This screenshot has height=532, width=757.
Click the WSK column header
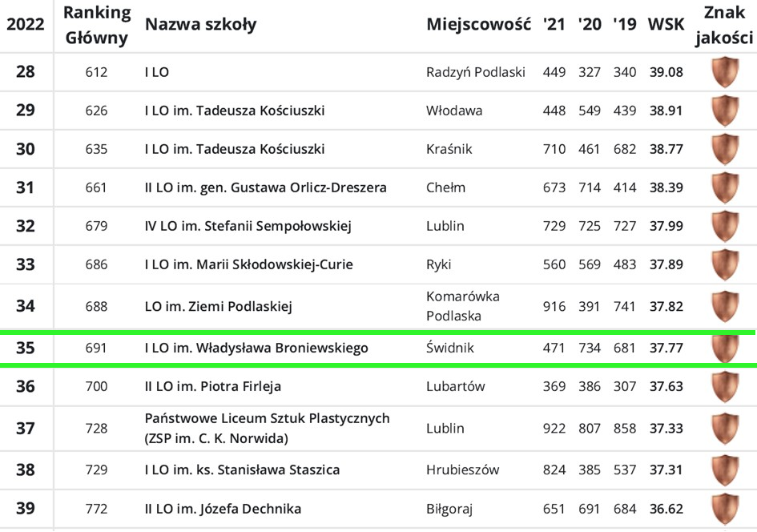(666, 25)
